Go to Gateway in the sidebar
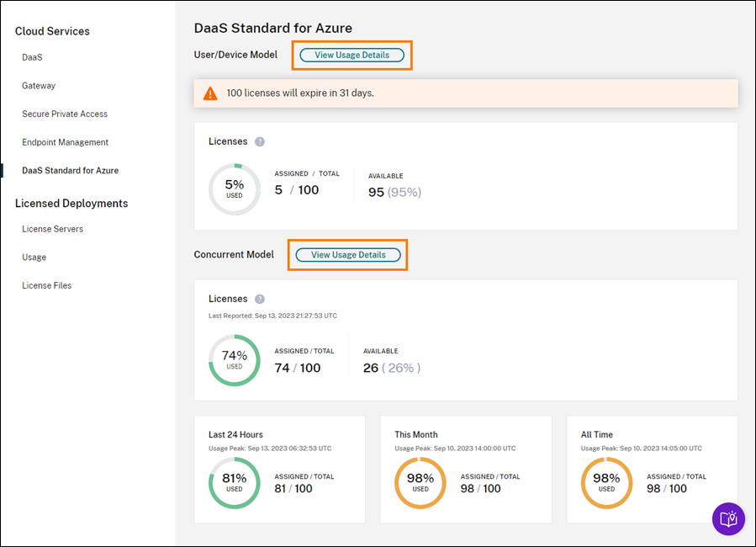The image size is (756, 547). [x=39, y=86]
